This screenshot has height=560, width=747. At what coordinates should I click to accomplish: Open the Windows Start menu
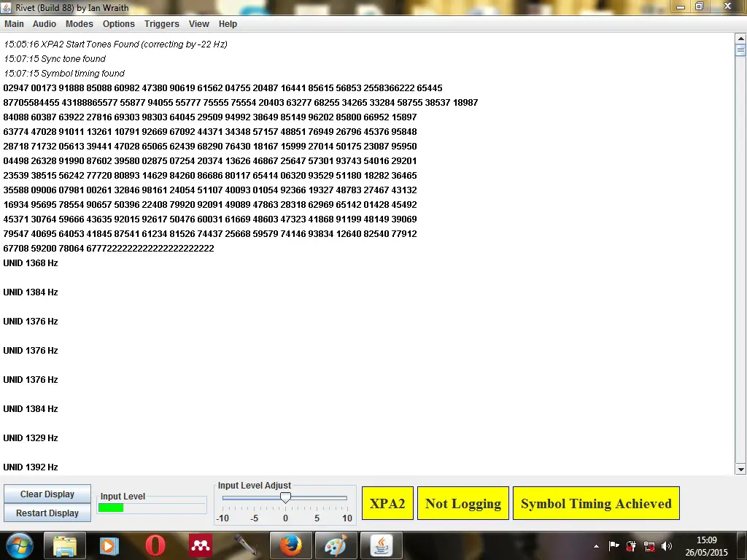pyautogui.click(x=19, y=545)
